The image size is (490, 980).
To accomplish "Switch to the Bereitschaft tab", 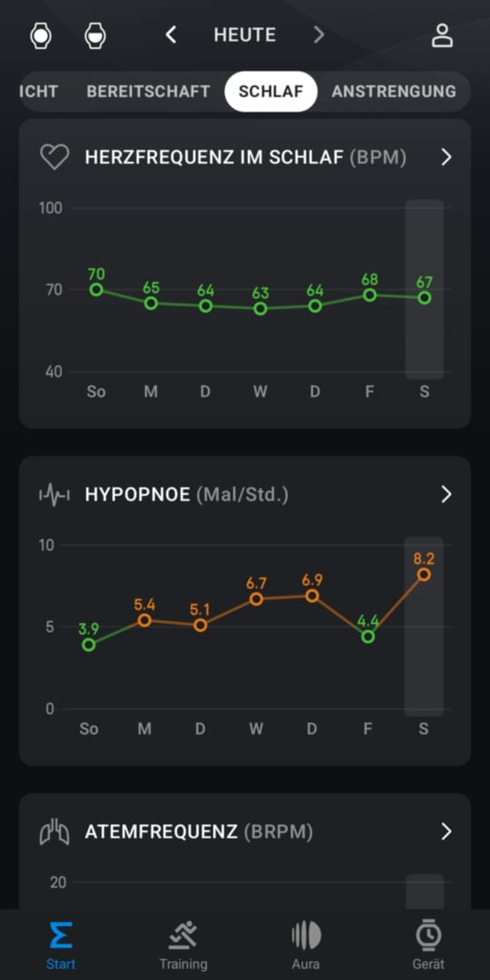I will point(148,92).
